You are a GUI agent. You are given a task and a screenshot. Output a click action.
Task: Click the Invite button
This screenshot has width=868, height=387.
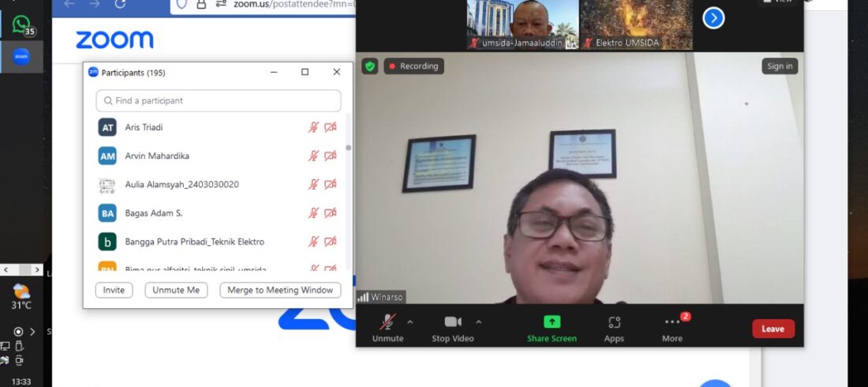tap(114, 290)
